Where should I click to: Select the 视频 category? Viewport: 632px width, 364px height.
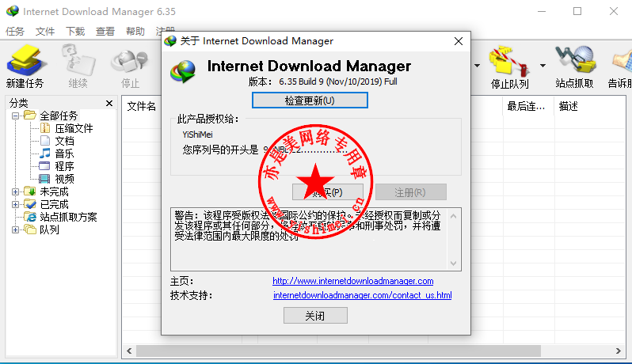[64, 179]
